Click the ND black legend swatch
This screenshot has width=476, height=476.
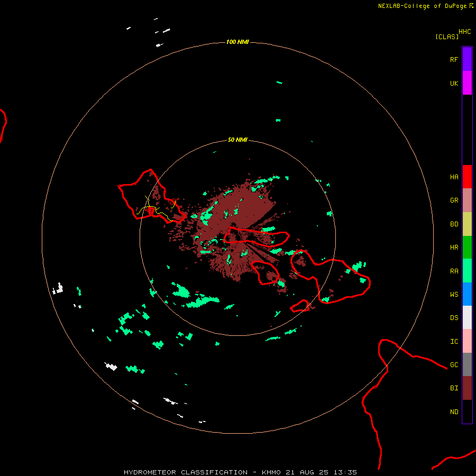[x=467, y=411]
